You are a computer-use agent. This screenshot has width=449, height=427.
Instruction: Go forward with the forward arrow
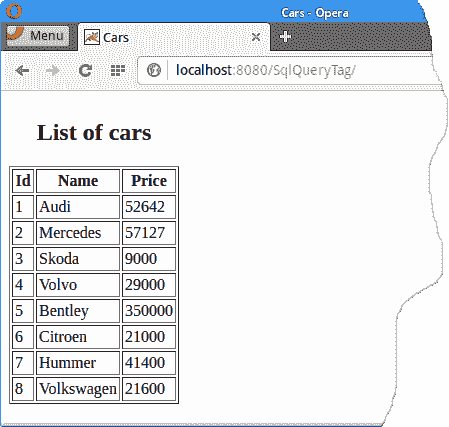(53, 70)
